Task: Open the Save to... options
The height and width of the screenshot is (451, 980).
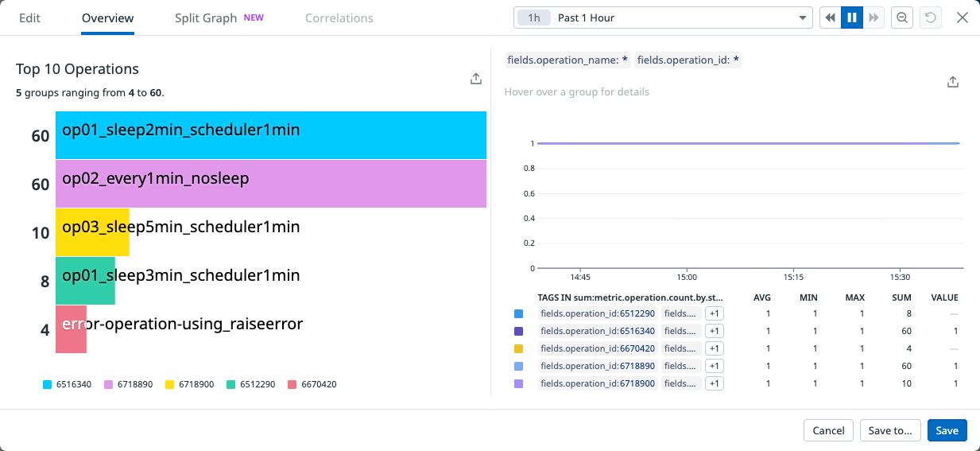Action: [x=890, y=430]
